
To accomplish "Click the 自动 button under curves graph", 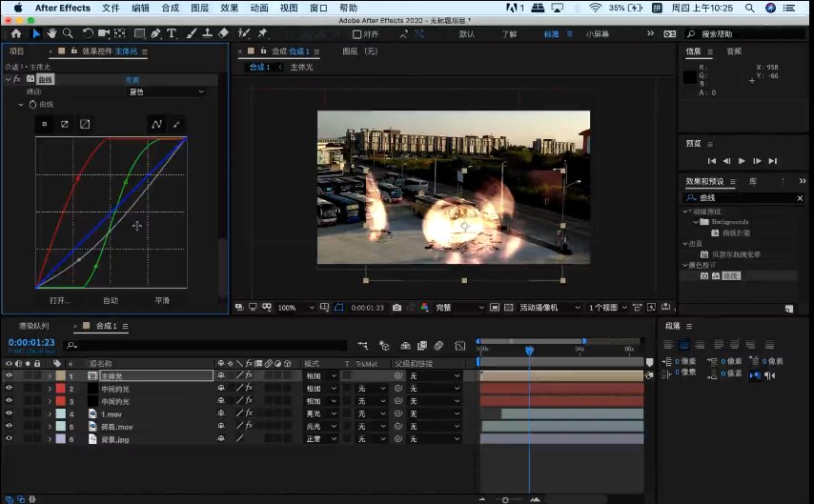I will point(111,300).
